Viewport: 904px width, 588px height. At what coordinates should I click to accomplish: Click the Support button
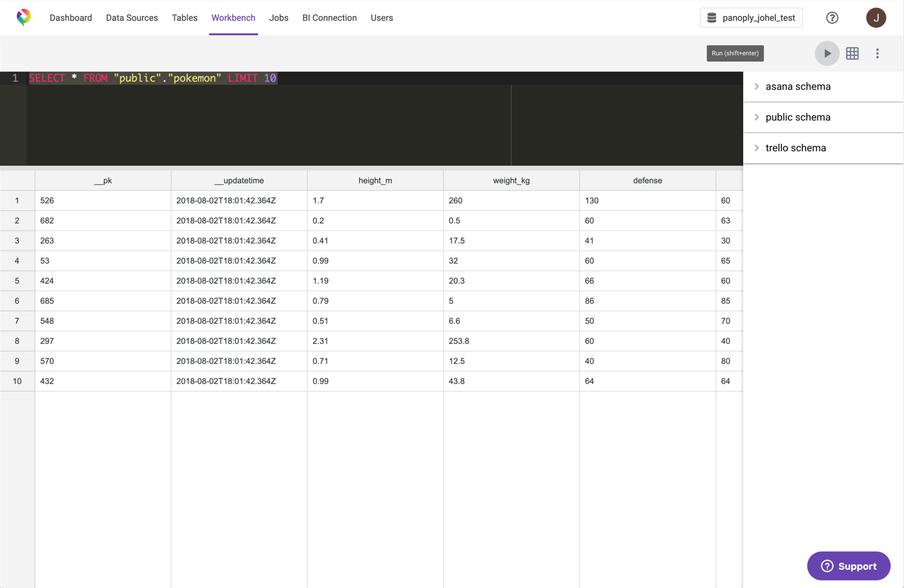[848, 566]
